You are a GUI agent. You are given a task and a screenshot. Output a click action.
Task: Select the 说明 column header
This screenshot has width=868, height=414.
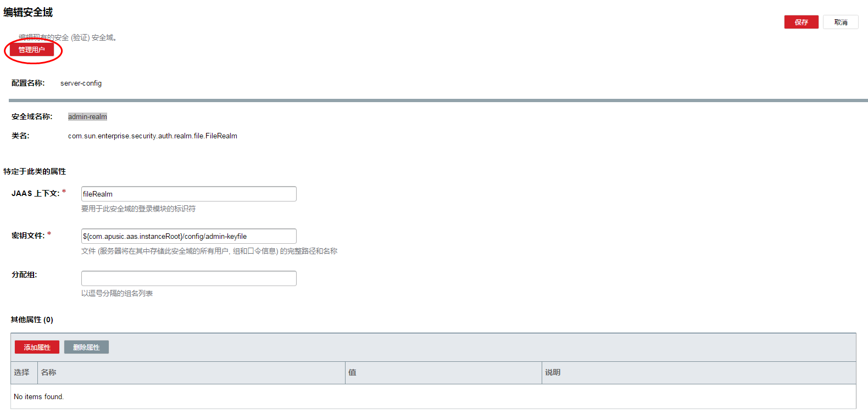click(x=553, y=372)
